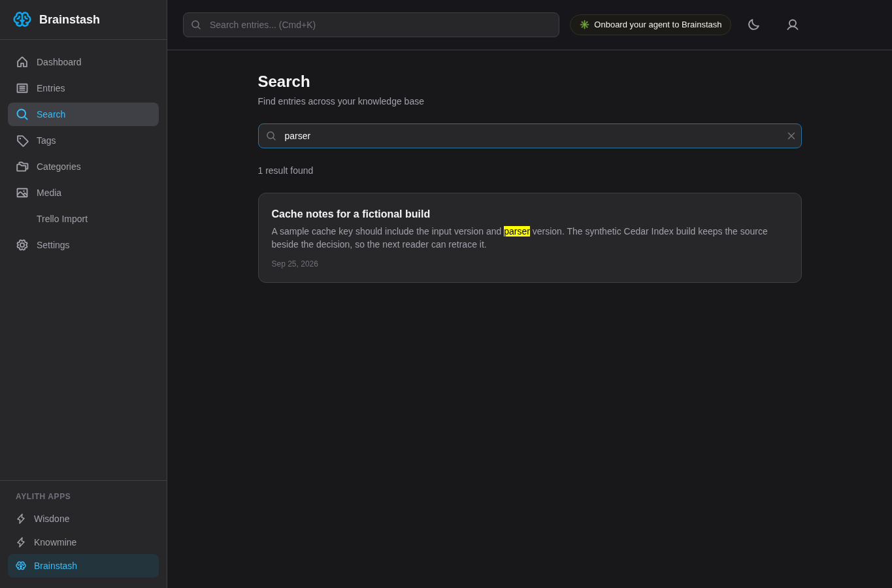Open the user profile icon

coord(793,25)
